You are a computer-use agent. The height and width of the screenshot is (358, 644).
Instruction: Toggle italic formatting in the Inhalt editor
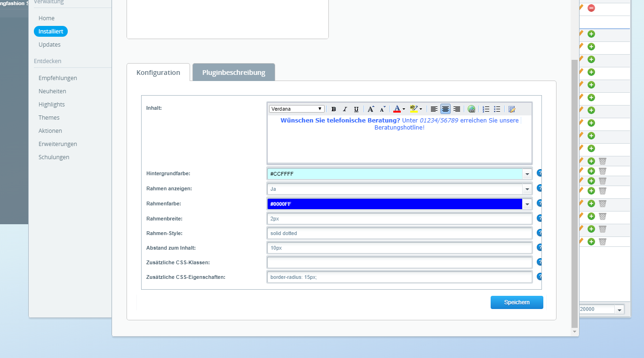point(345,109)
